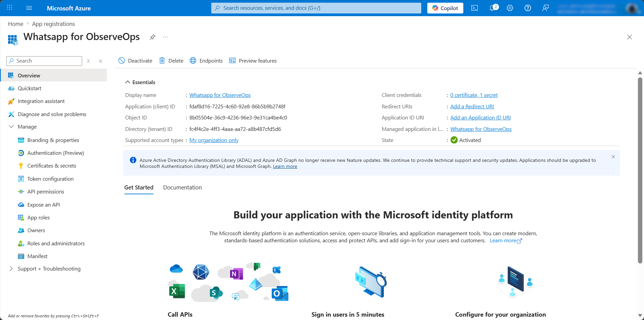Click Add an Application ID URI
Viewport: 644px width, 320px height.
point(480,118)
